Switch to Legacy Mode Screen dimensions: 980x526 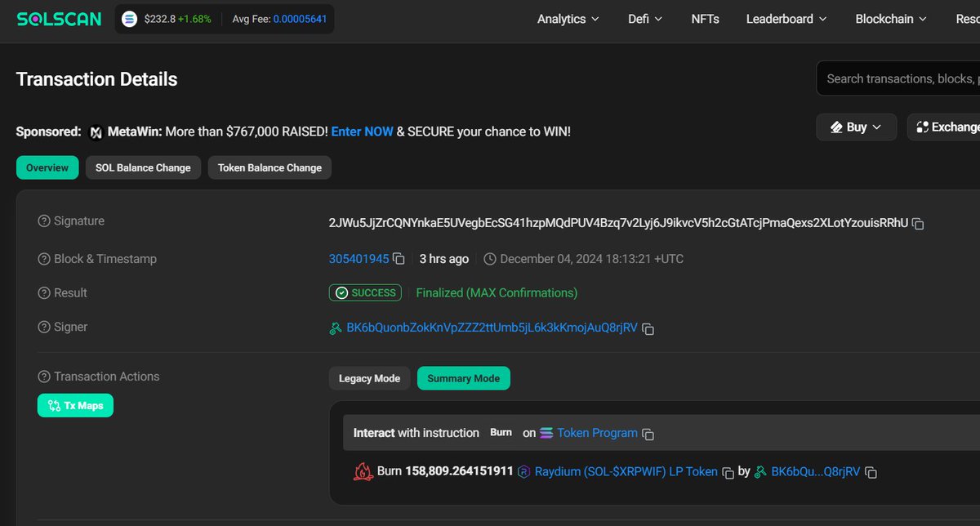click(x=369, y=378)
